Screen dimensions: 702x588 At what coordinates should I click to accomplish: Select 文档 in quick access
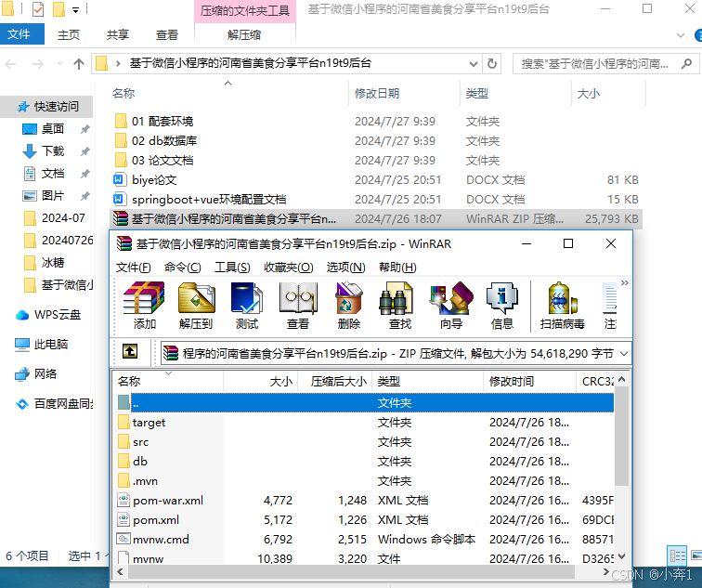click(x=52, y=174)
